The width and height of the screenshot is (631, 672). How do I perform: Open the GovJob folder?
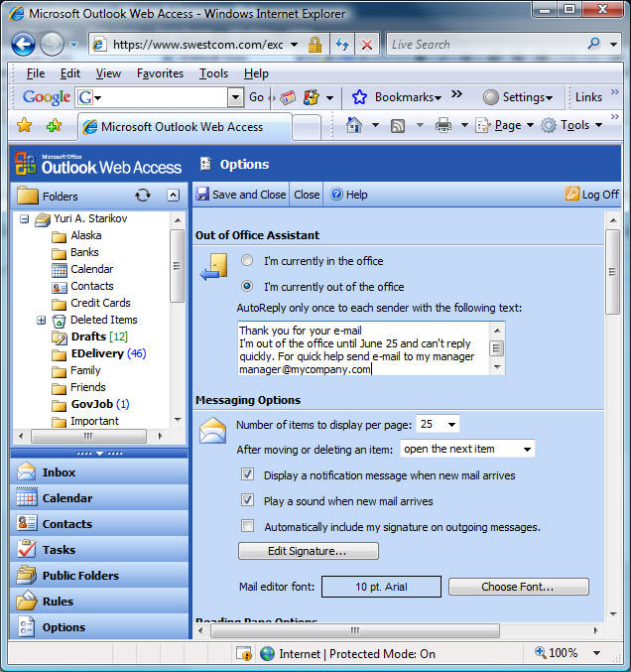[x=91, y=404]
